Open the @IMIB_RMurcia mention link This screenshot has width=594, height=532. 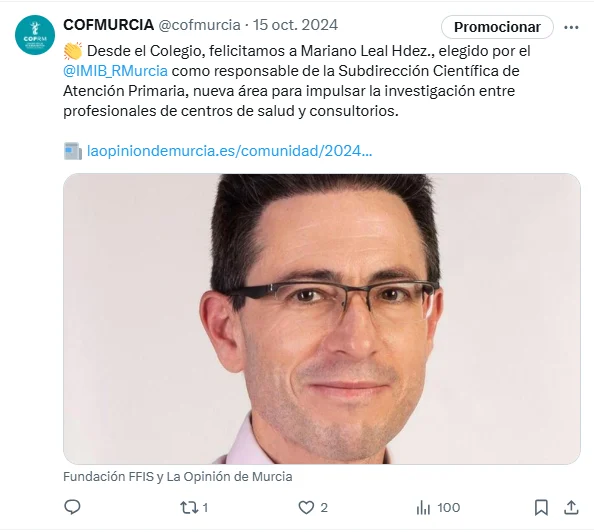pyautogui.click(x=116, y=71)
